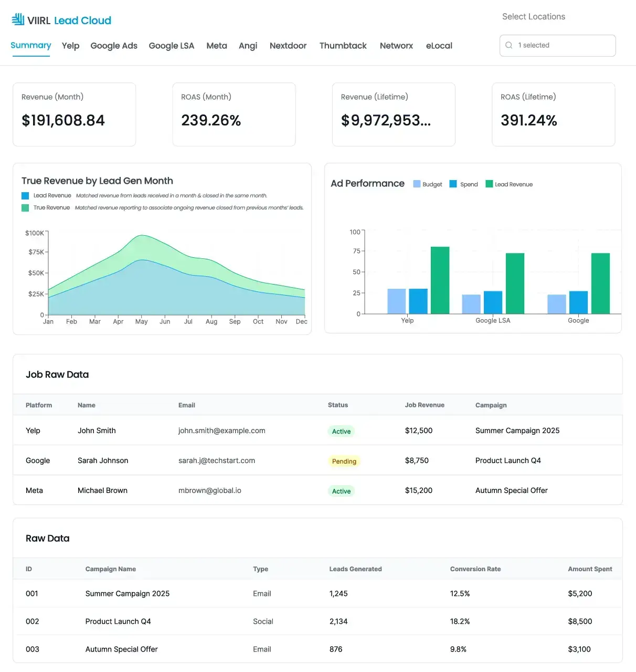Switch to the Summary tab

tap(30, 46)
